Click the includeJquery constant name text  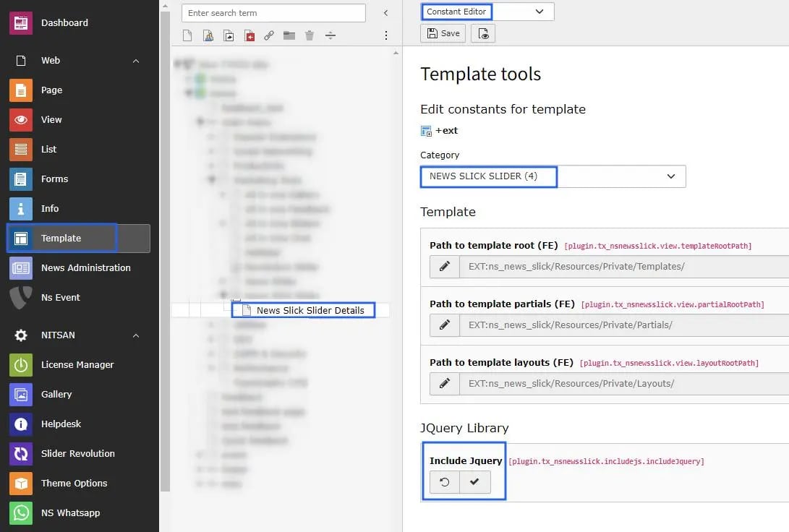tap(606, 462)
